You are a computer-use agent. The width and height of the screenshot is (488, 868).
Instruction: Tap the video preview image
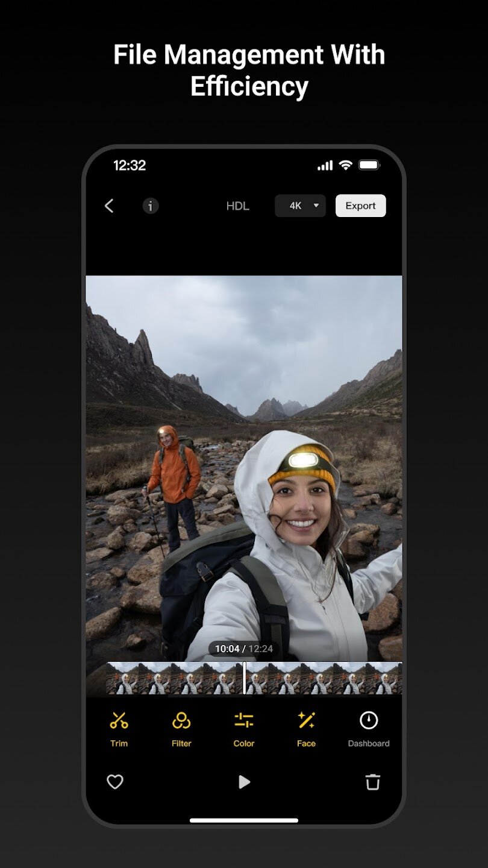(244, 468)
